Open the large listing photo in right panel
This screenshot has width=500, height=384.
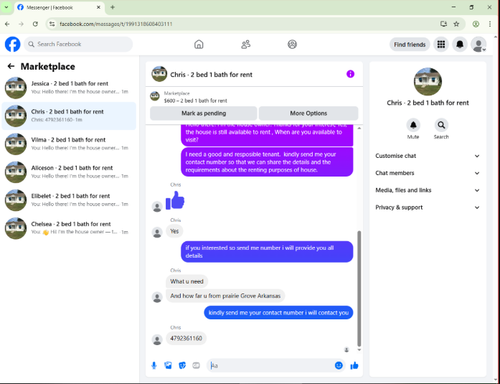(428, 82)
